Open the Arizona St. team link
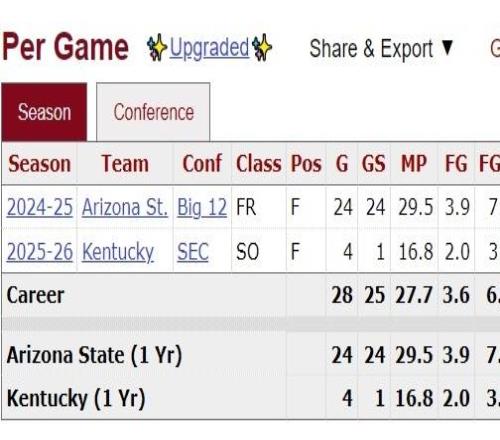Screen dimensions: 500x440 point(125,207)
